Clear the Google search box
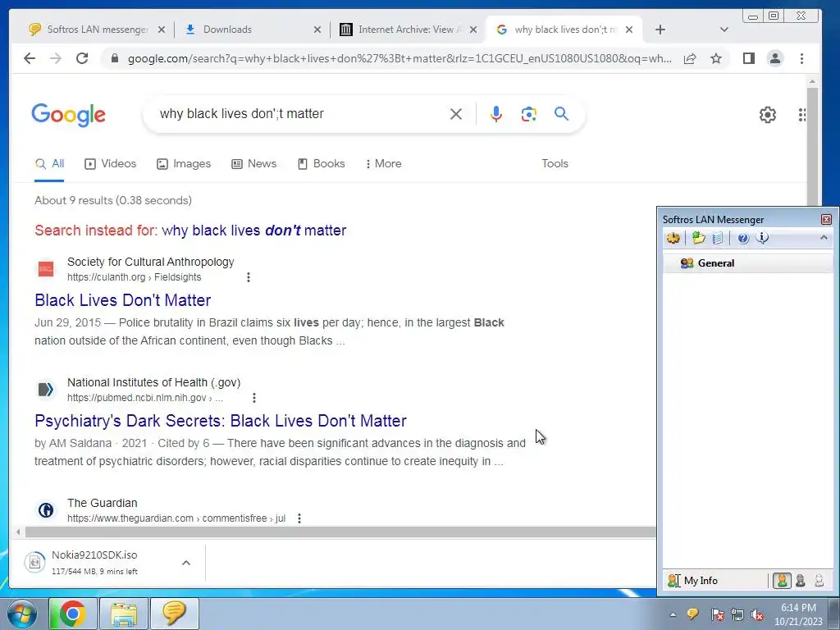This screenshot has width=840, height=630. coord(456,114)
